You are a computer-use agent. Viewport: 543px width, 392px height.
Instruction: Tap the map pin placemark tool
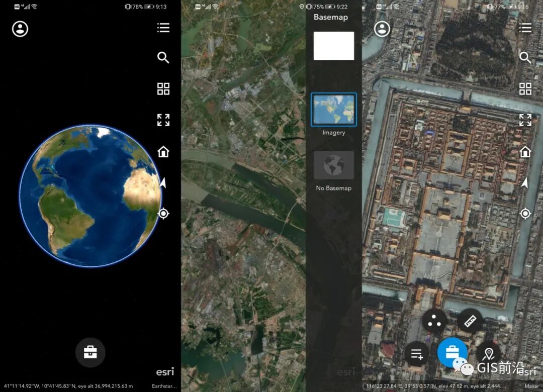[x=488, y=354]
